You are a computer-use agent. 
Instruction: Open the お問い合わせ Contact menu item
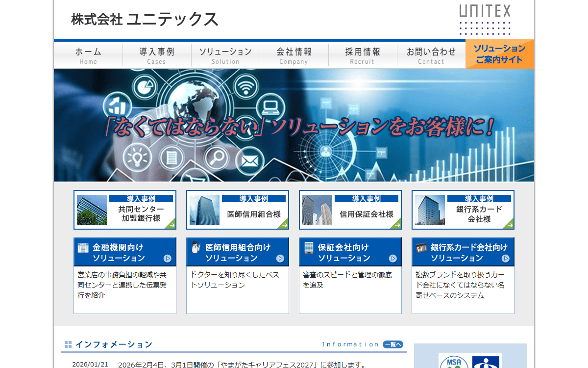(431, 55)
